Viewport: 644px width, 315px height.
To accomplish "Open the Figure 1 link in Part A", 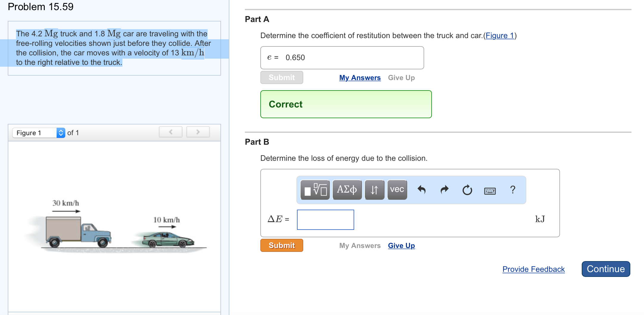I will (x=500, y=35).
